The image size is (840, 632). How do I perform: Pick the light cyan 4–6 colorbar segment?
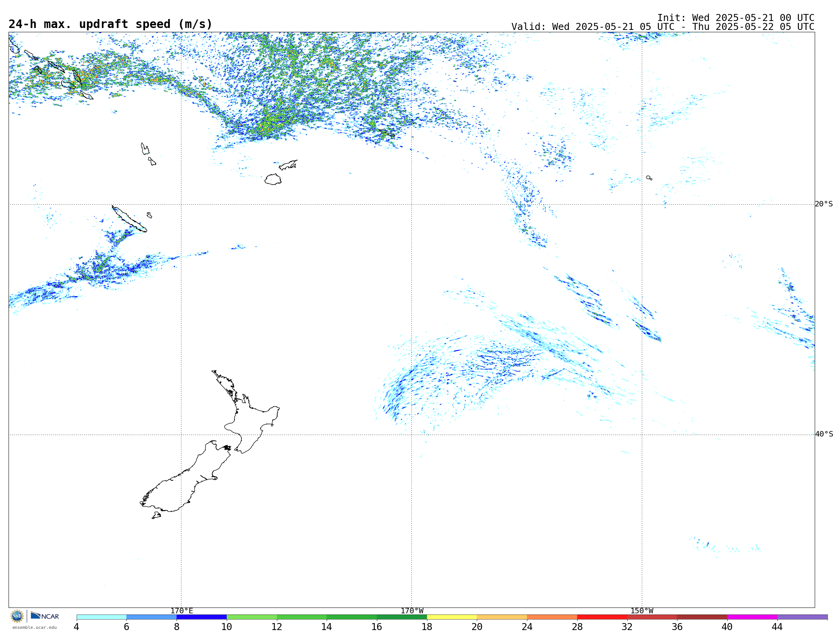click(x=101, y=617)
